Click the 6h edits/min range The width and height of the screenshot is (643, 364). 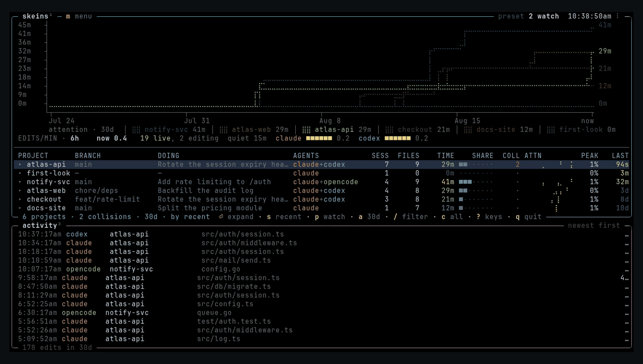coord(75,138)
